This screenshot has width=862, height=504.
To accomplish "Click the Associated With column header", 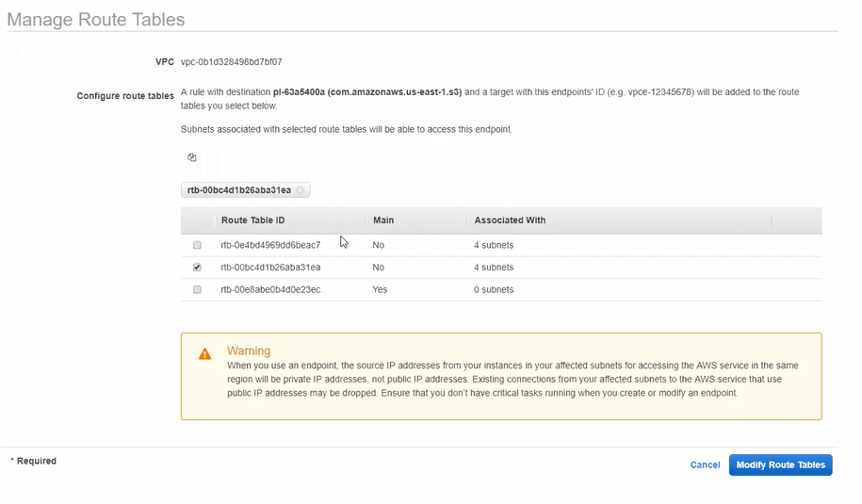I will coord(510,220).
